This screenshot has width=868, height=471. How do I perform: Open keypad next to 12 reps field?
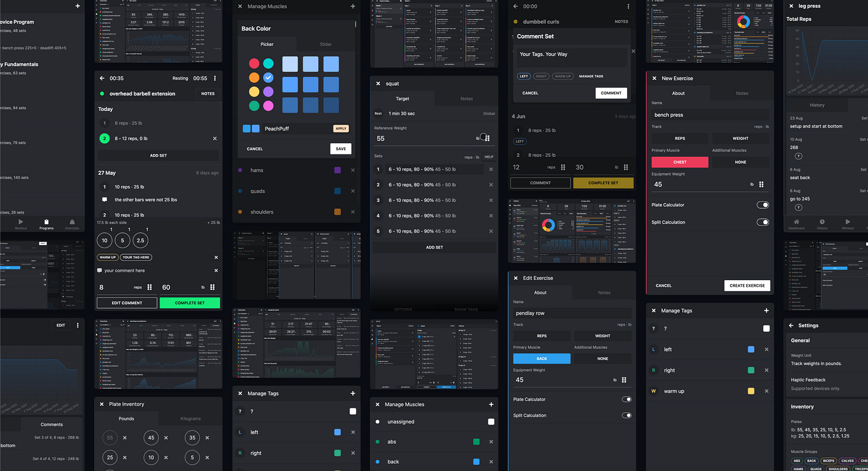click(x=563, y=168)
